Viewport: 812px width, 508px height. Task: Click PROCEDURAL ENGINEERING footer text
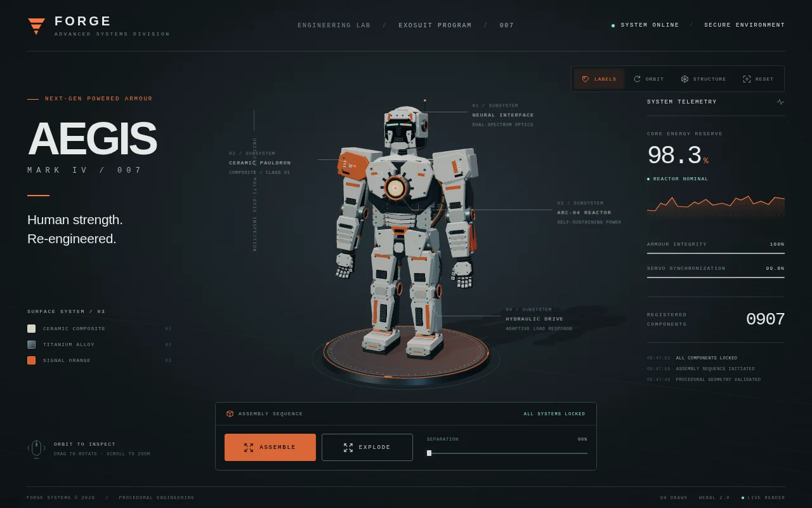157,498
